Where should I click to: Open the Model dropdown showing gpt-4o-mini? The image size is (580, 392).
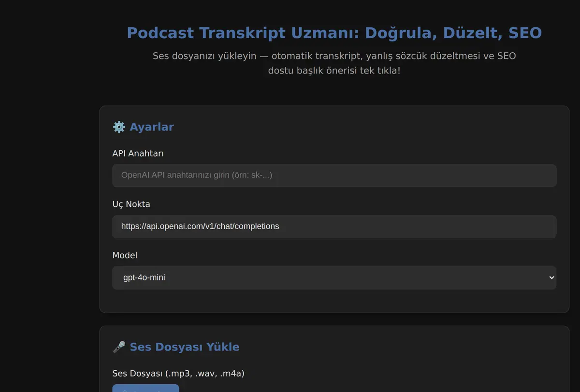tap(334, 278)
